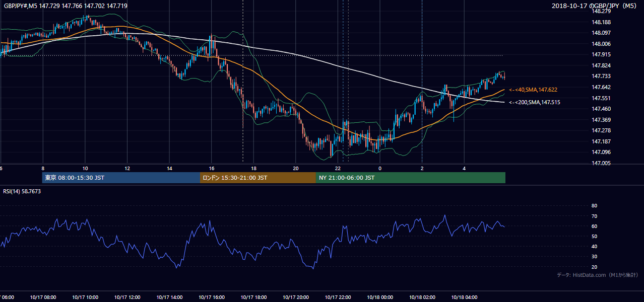
Task: Click price axis value 147.005
Action: [x=601, y=163]
